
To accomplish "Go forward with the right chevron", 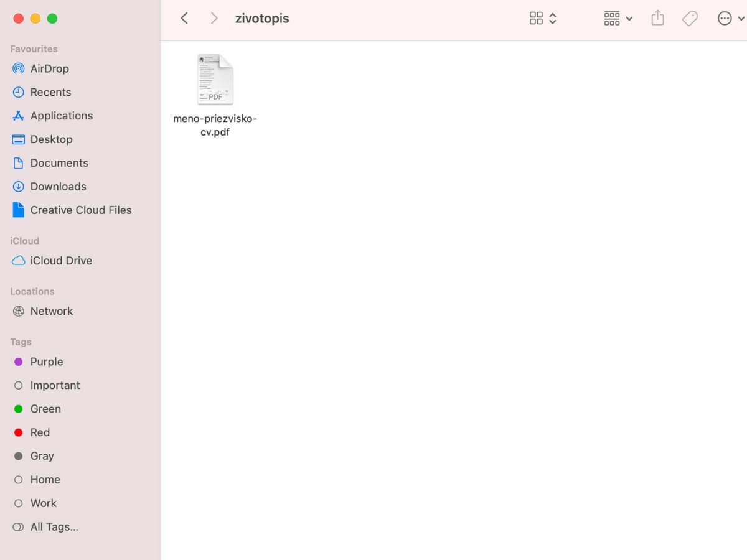I will [214, 18].
